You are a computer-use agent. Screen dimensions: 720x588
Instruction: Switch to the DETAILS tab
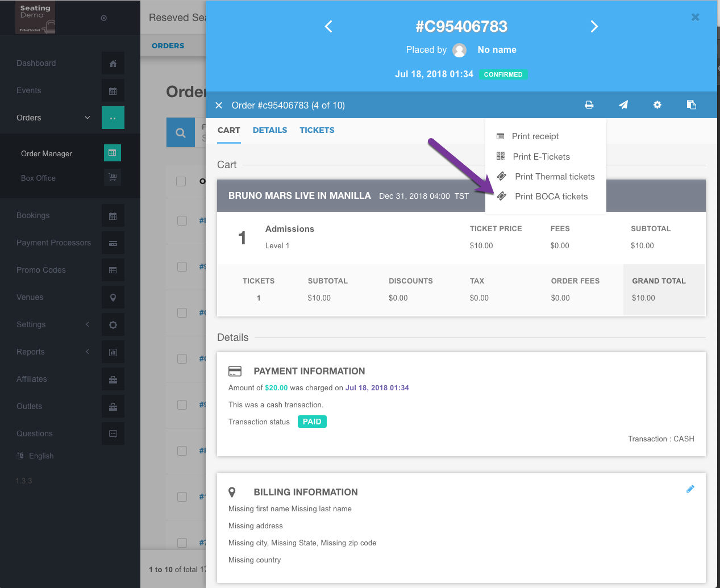click(270, 130)
